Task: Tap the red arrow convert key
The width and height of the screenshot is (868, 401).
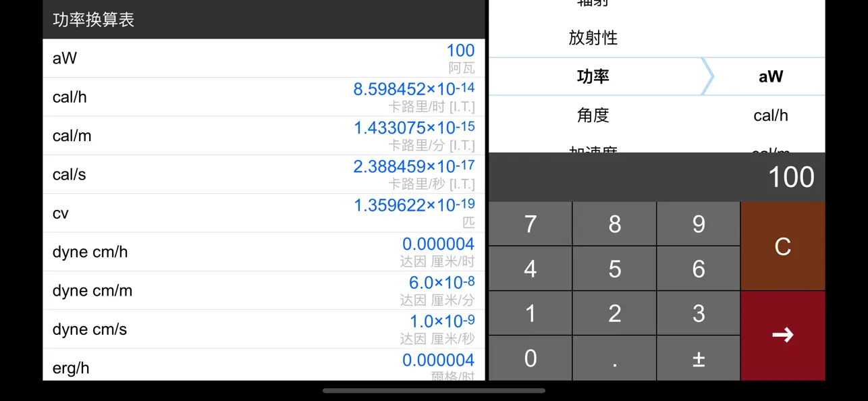Action: [782, 336]
